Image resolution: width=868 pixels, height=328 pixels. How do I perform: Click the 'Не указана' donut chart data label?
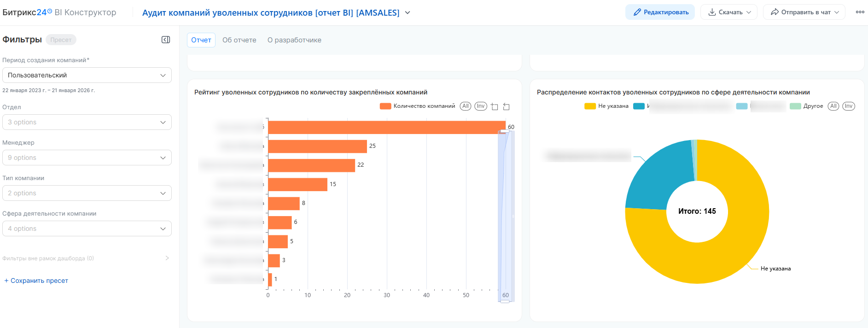click(x=775, y=269)
